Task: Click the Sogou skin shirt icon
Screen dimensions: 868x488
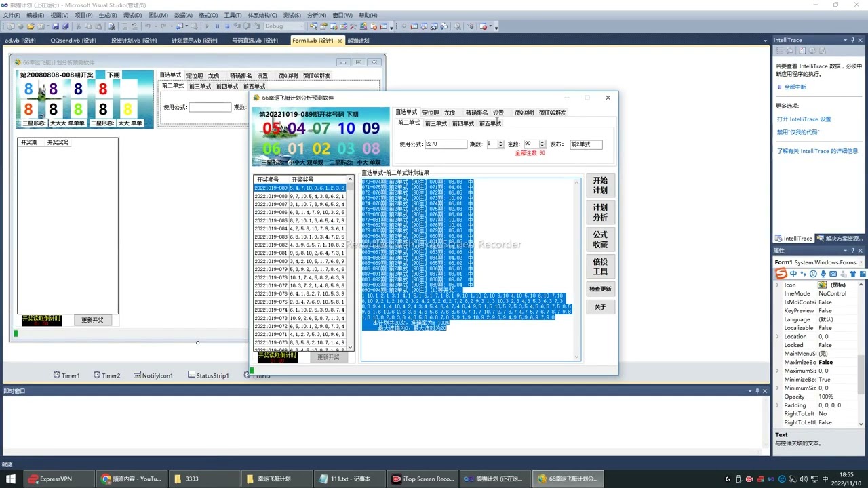Action: pyautogui.click(x=853, y=274)
